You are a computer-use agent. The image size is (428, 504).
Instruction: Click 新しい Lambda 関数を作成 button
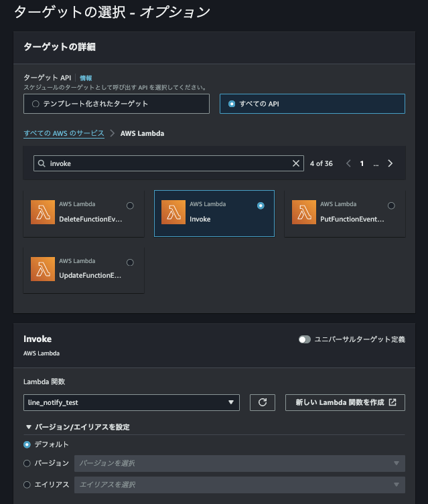click(x=345, y=402)
